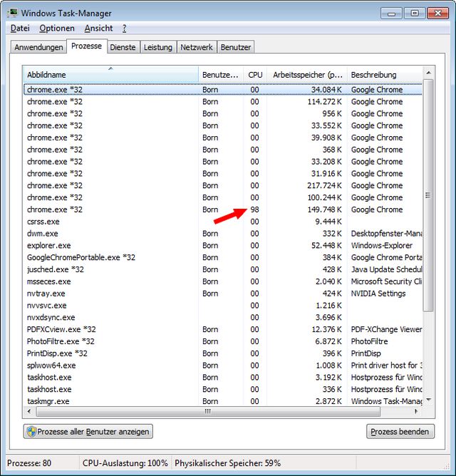Sort by the Arbeitsspeicher column header

click(x=307, y=74)
